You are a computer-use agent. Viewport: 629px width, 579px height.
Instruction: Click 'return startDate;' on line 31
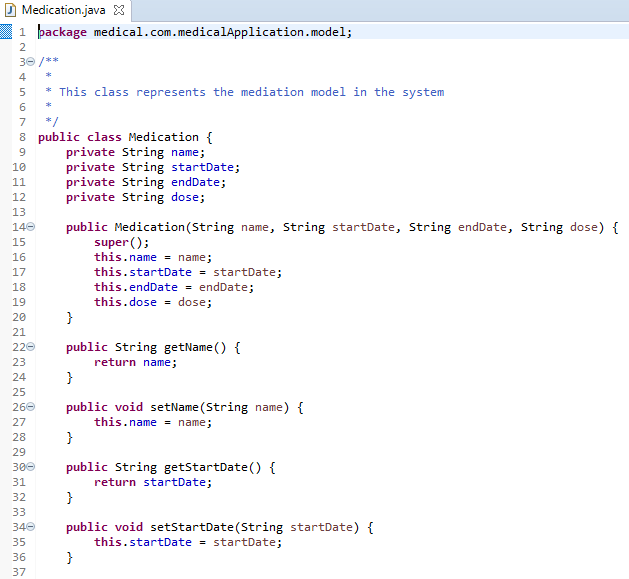click(x=153, y=482)
